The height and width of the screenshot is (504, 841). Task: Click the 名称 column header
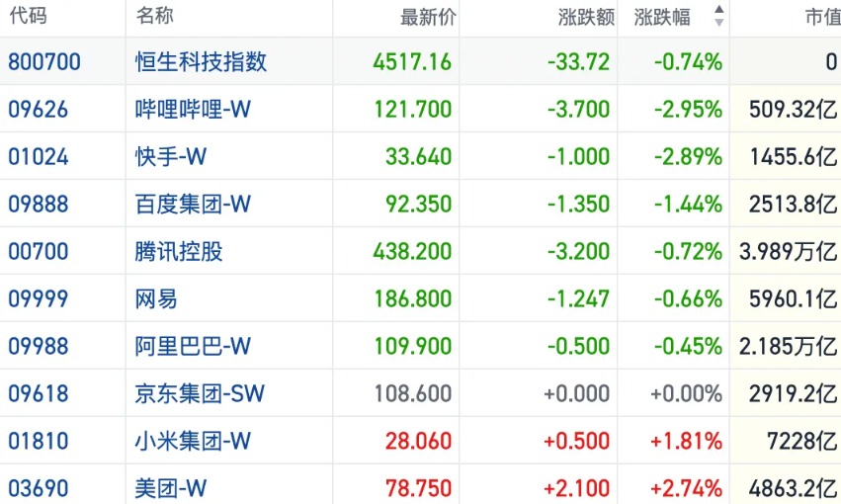(154, 15)
